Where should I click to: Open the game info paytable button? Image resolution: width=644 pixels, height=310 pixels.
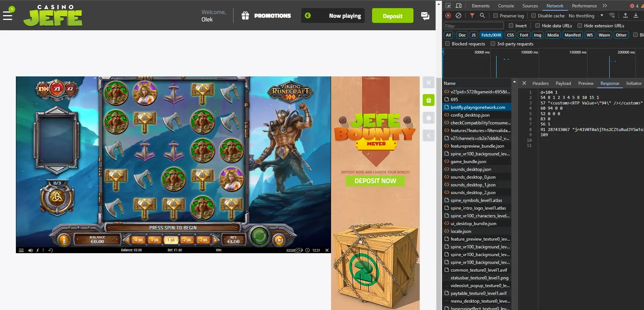[x=64, y=240]
